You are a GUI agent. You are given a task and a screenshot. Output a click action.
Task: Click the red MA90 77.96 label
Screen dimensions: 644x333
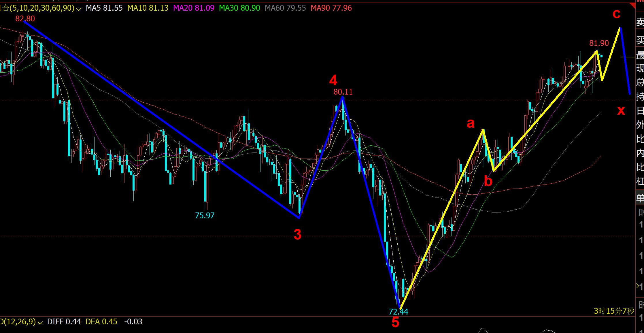tap(331, 8)
